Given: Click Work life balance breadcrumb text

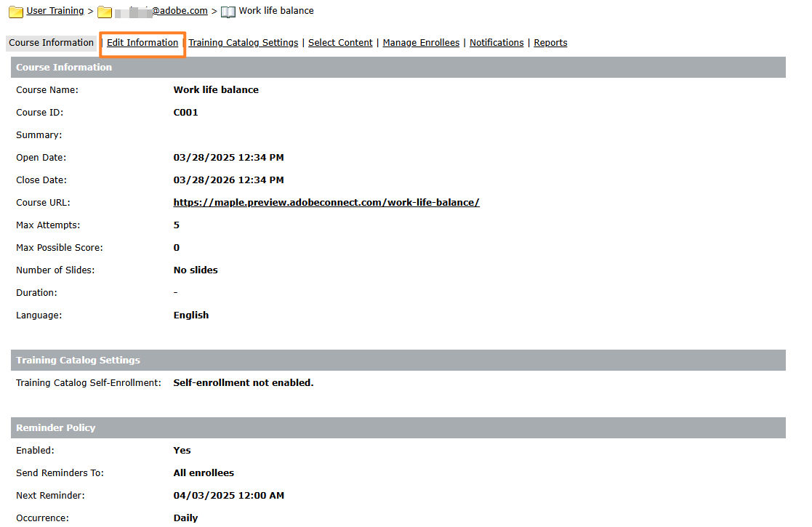Looking at the screenshot, I should [x=276, y=11].
